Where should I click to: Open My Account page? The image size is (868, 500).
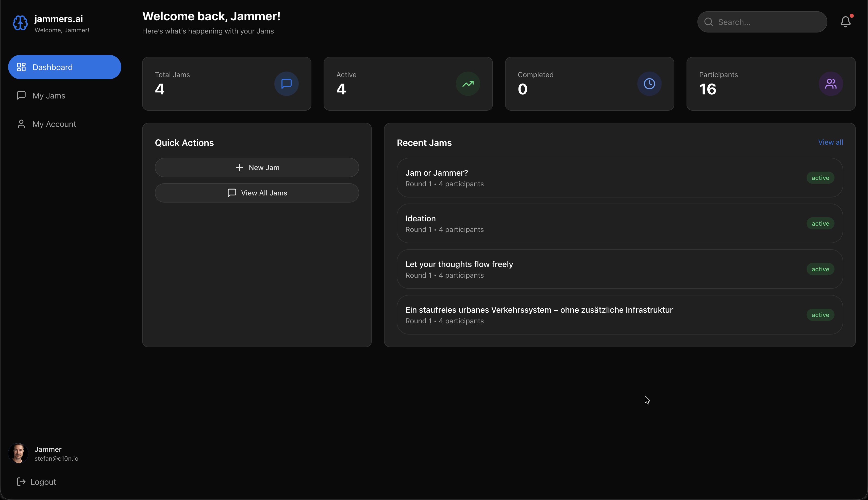point(64,124)
